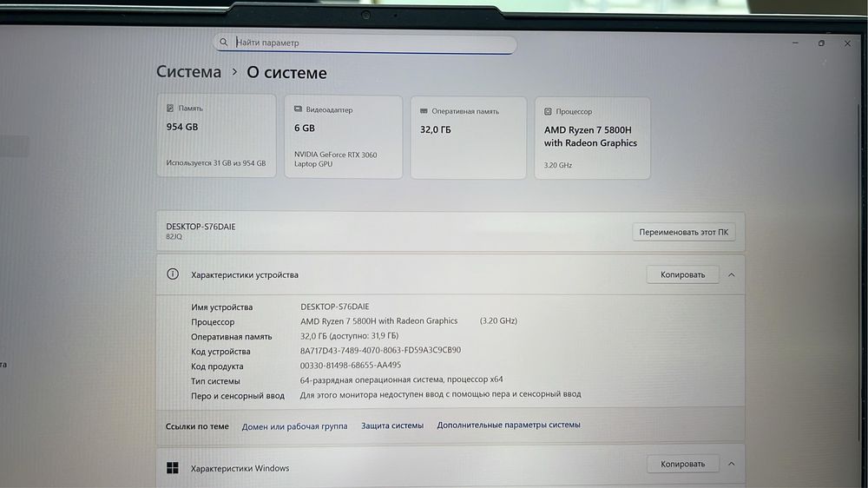The image size is (868, 488).
Task: Click "NVIDIA GeForce RTX 3060 Laptop GPU" text
Action: [335, 159]
